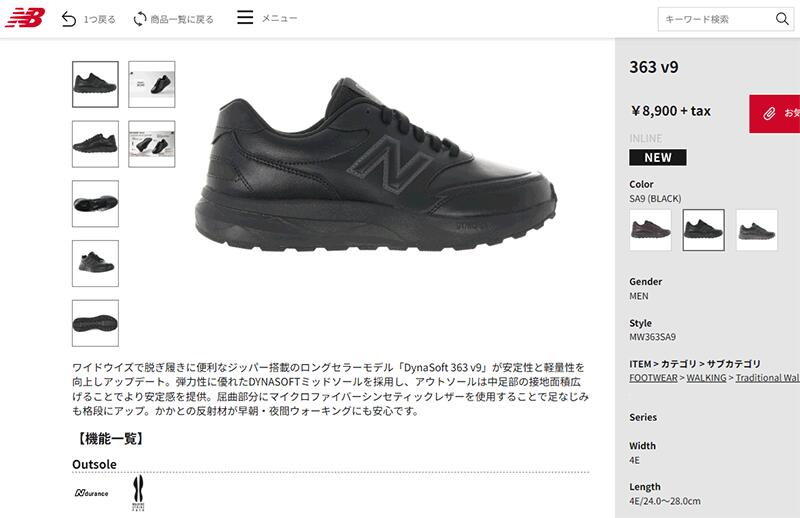This screenshot has height=518, width=800.
Task: Click the 1つ戻る back text
Action: click(x=99, y=19)
